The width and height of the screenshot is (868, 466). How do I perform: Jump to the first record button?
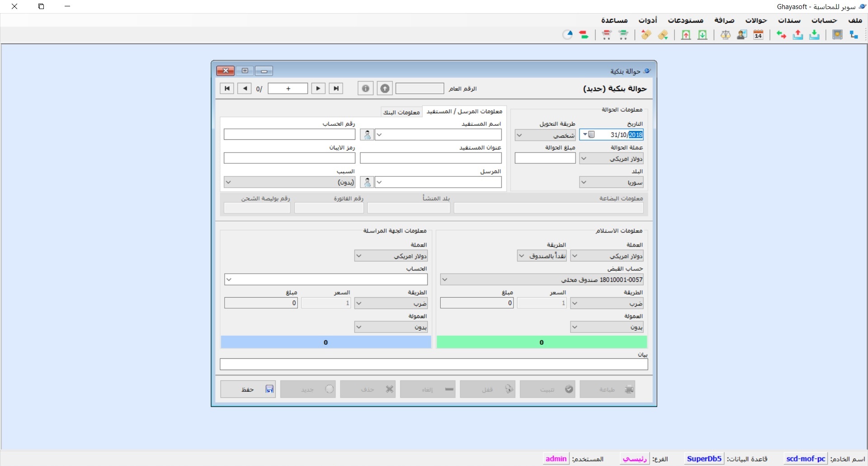coord(227,89)
